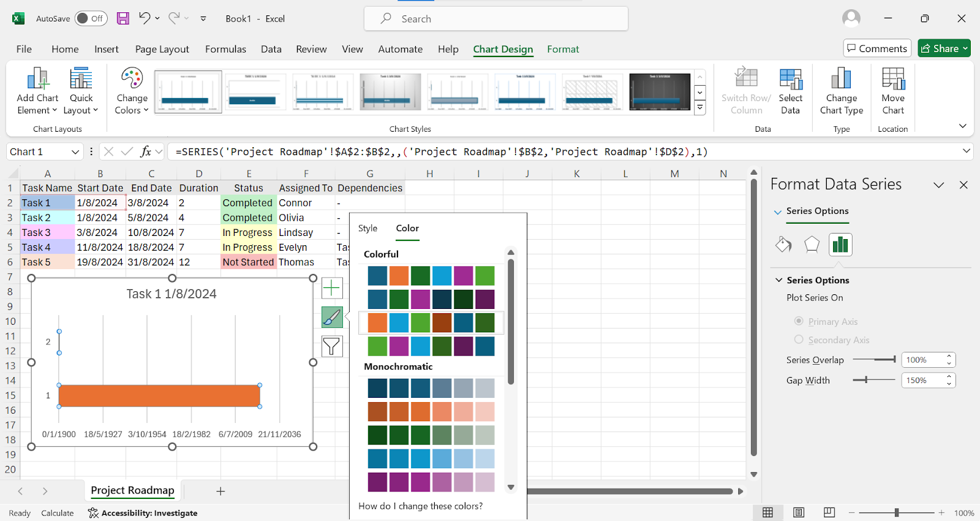The width and height of the screenshot is (980, 521).
Task: Click the Chart Styles paintbrush button
Action: click(332, 318)
